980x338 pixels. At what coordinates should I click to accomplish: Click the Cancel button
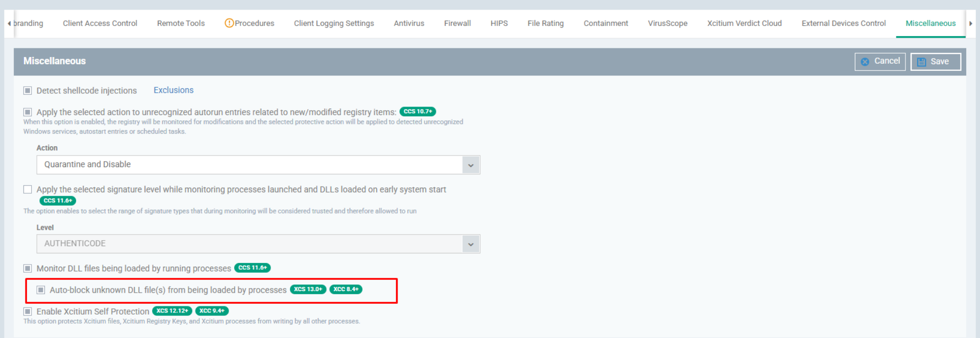(880, 62)
